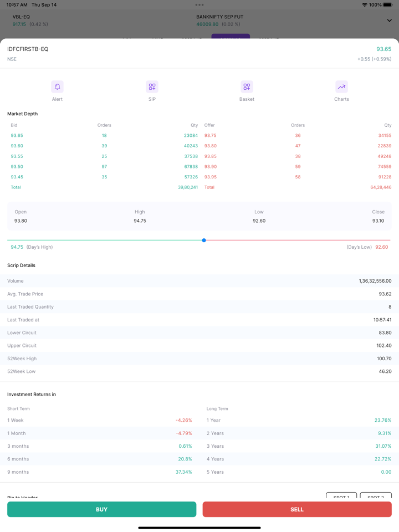
Task: Pin the scrip to SPOT 2
Action: pyautogui.click(x=376, y=497)
